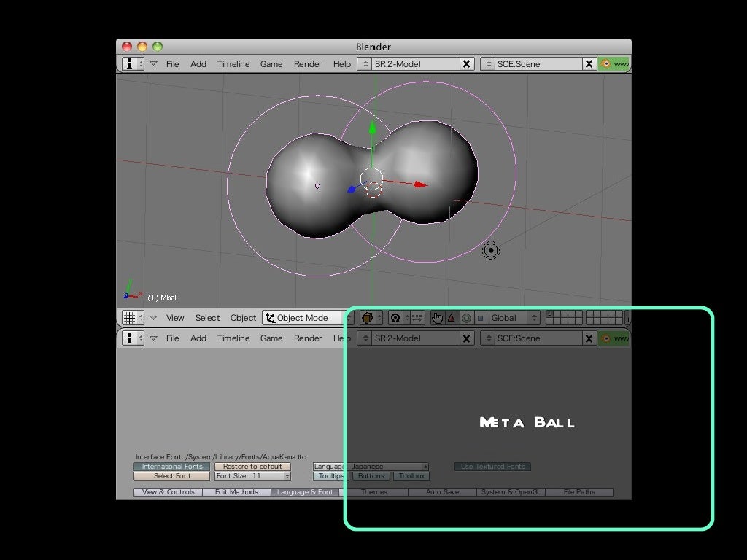Open SCE:Scene selector in preferences header
The image size is (747, 560).
488,338
